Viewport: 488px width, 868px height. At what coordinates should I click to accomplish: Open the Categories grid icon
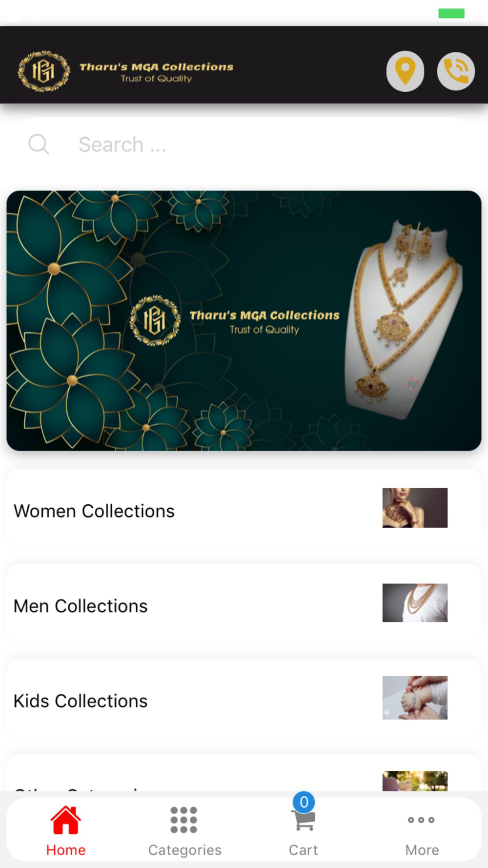(184, 820)
